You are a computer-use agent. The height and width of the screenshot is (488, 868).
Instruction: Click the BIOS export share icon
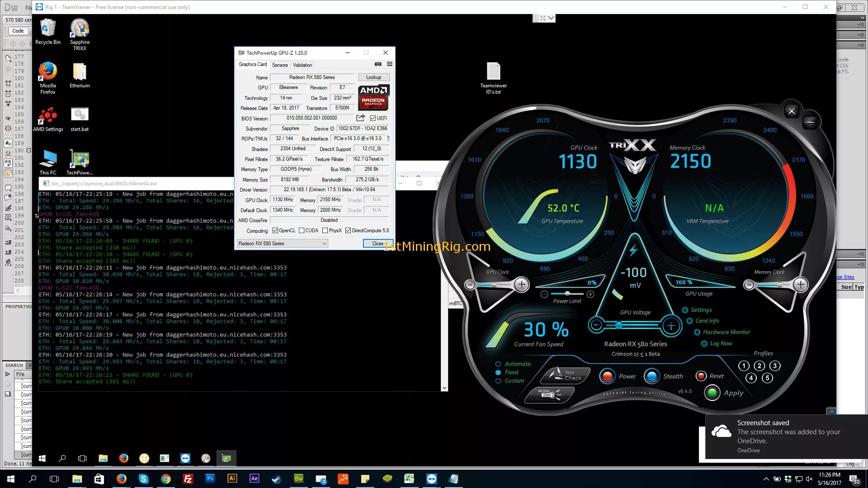point(360,118)
